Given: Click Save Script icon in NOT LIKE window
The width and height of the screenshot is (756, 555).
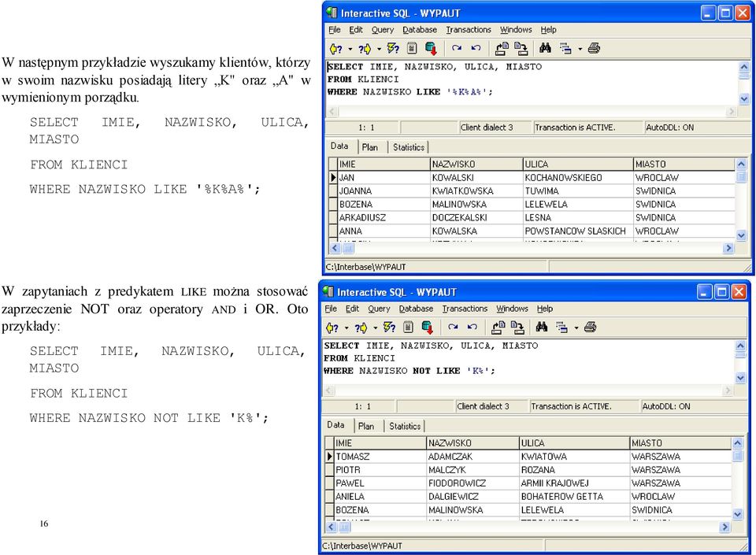Looking at the screenshot, I should [517, 327].
